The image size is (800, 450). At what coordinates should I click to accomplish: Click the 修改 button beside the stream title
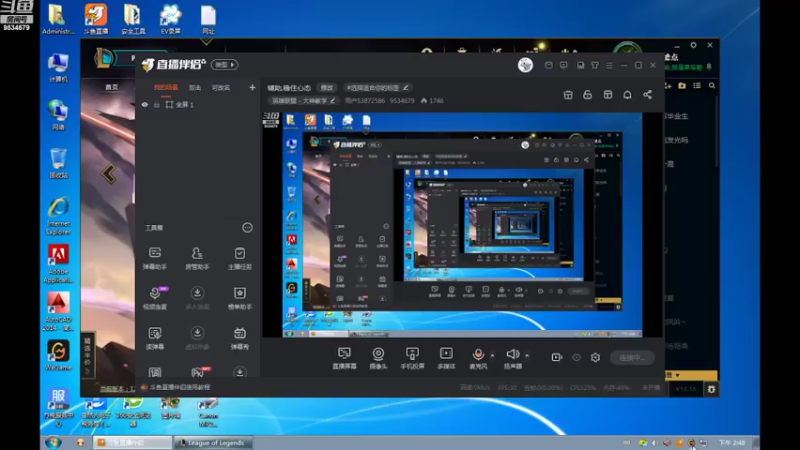pos(327,88)
